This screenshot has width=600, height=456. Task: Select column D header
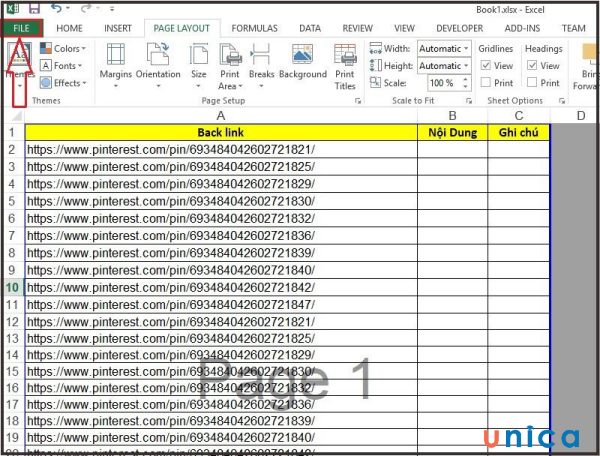pyautogui.click(x=580, y=116)
